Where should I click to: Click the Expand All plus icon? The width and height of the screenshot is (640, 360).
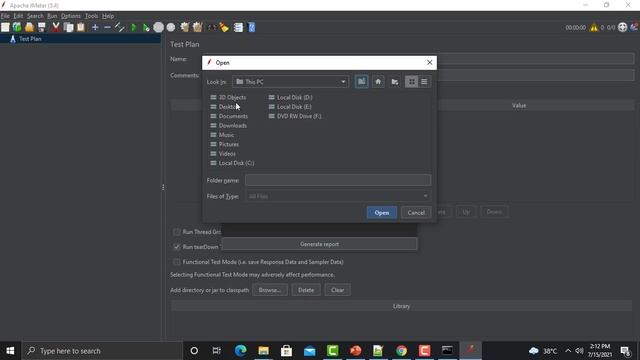(x=95, y=27)
